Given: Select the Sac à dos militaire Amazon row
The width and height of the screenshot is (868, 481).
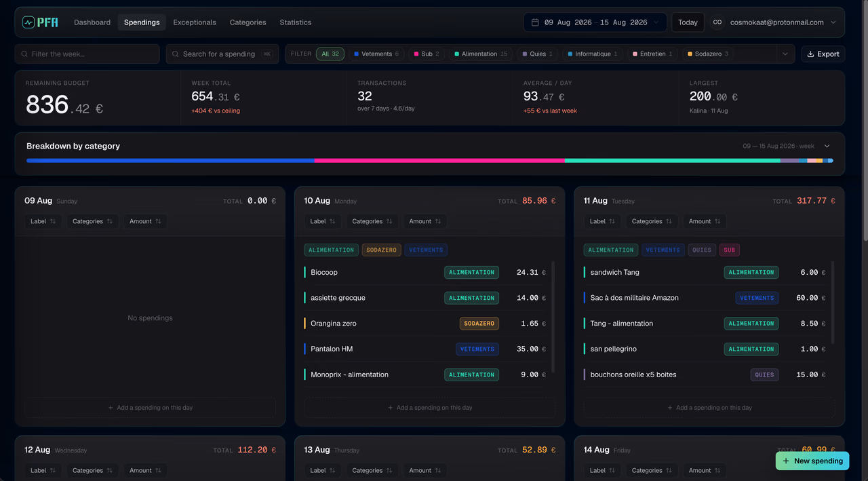Looking at the screenshot, I should point(705,298).
